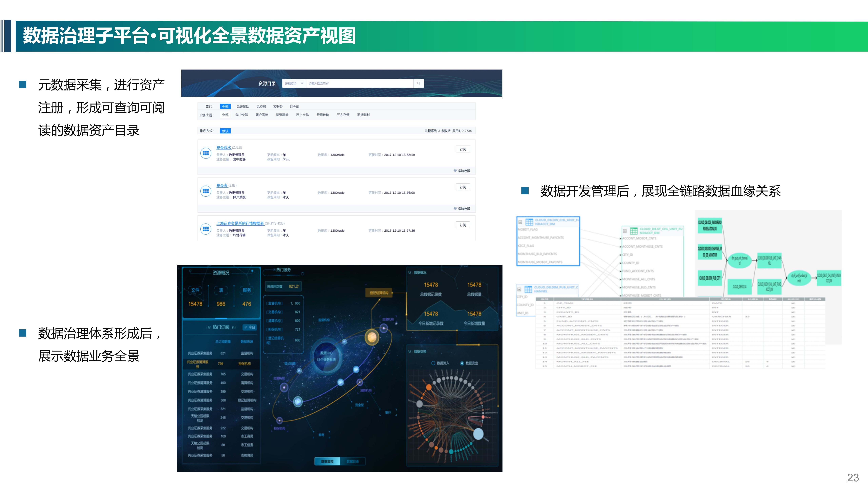Collapse the CLOUD_DB.DIM_PUB_UNIT table node
Screen dimensions: 868x488
click(519, 289)
